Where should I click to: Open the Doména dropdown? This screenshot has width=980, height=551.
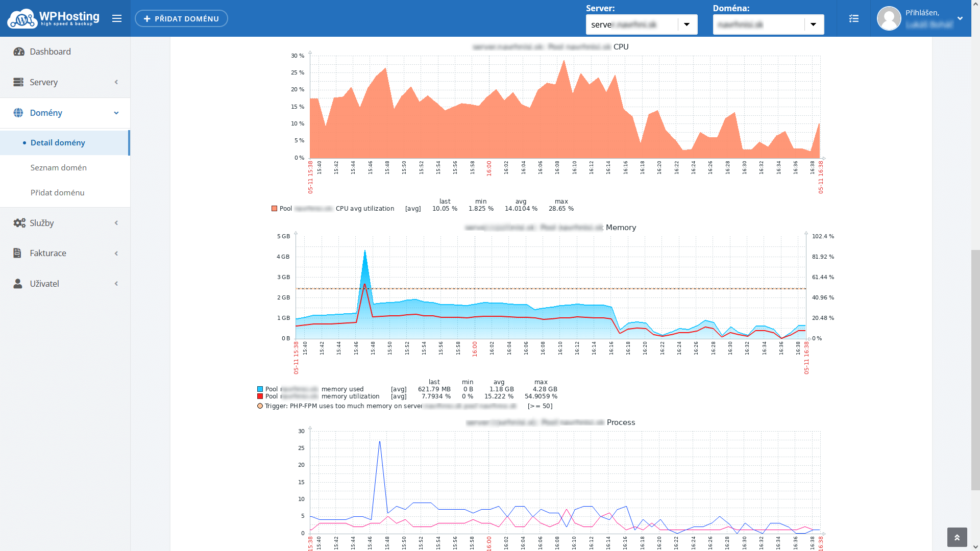point(813,24)
